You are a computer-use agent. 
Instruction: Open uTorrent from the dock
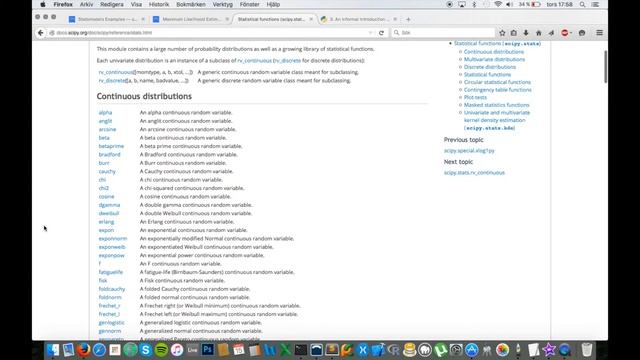(440, 350)
